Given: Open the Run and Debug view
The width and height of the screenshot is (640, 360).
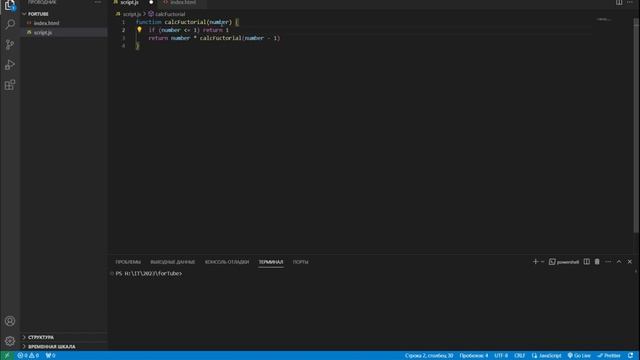Looking at the screenshot, I should tap(10, 64).
